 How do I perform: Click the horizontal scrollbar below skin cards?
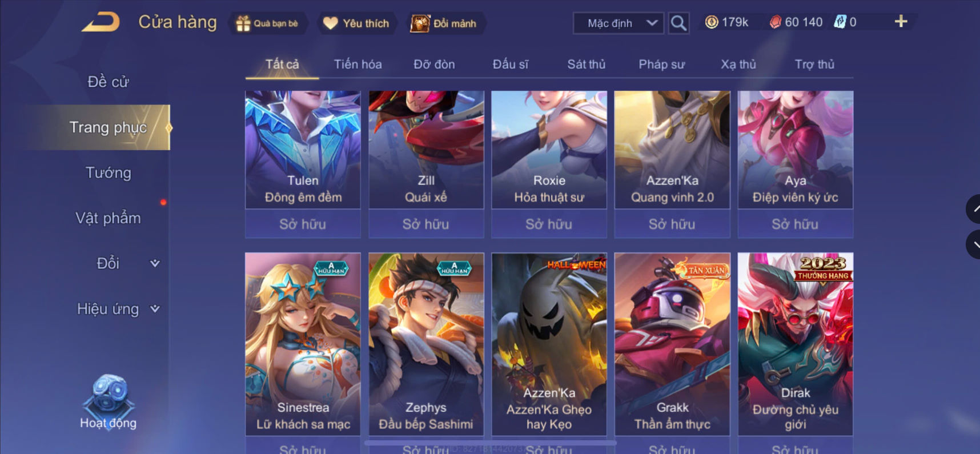pyautogui.click(x=491, y=443)
